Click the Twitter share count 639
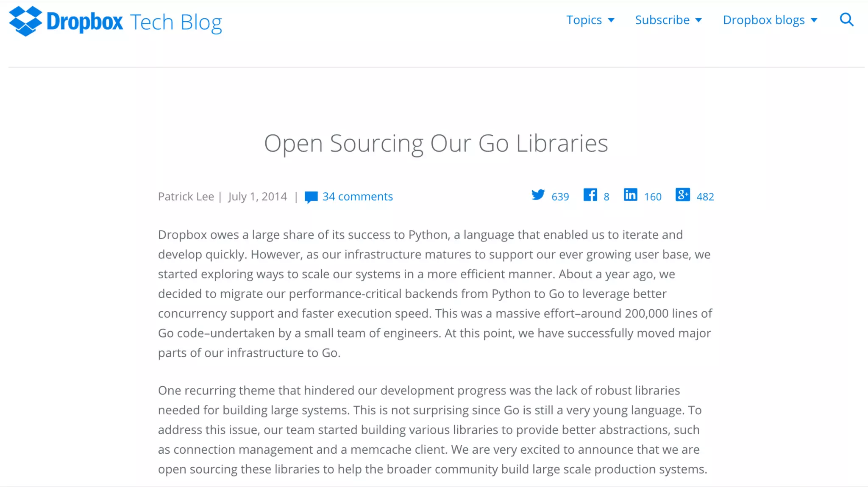The width and height of the screenshot is (868, 488). [x=560, y=197]
